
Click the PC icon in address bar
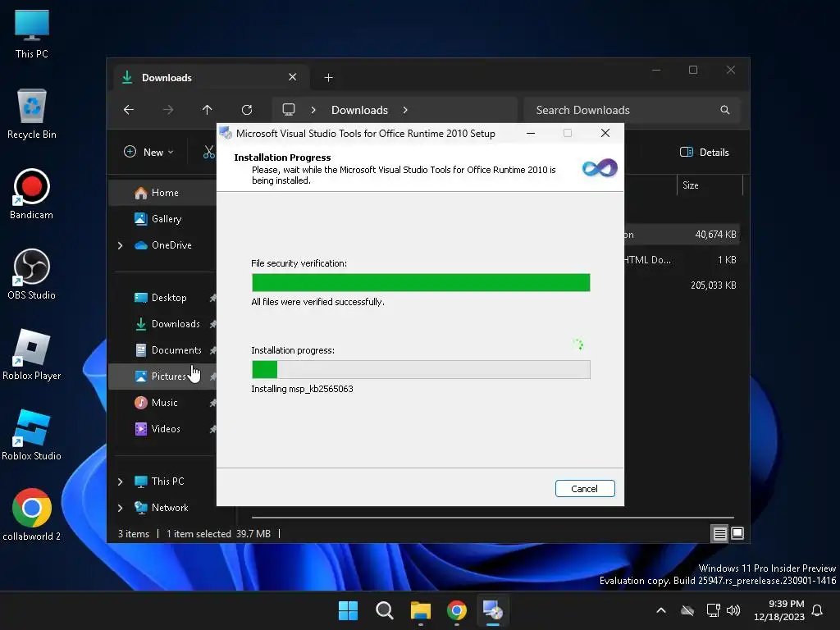[x=289, y=110]
